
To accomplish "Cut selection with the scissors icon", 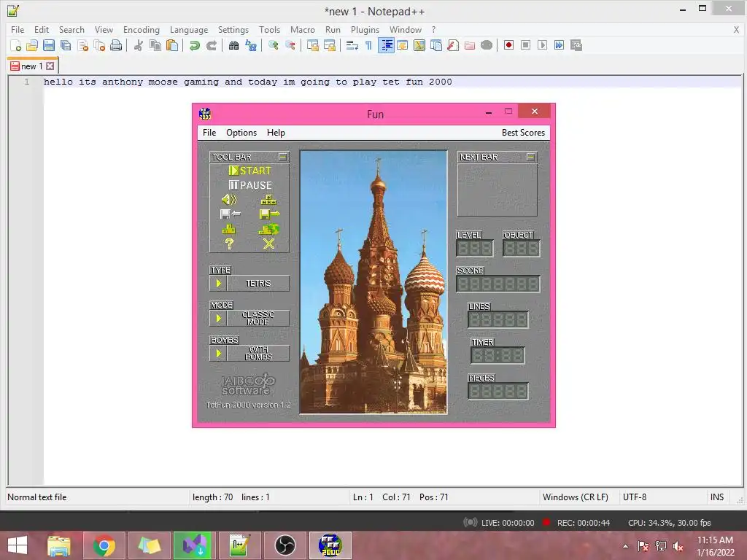I will pyautogui.click(x=138, y=45).
